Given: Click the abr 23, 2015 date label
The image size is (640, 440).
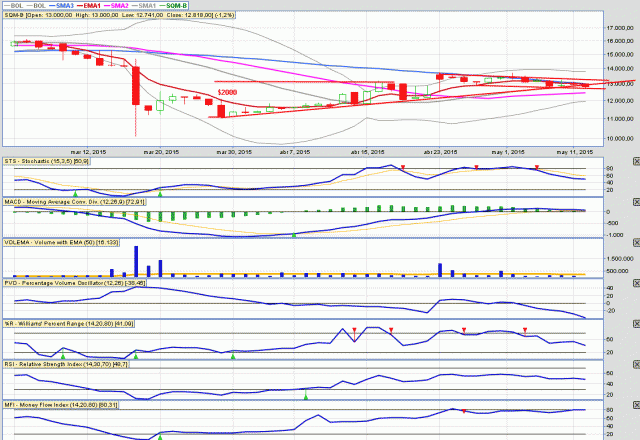Looking at the screenshot, I should pyautogui.click(x=440, y=152).
